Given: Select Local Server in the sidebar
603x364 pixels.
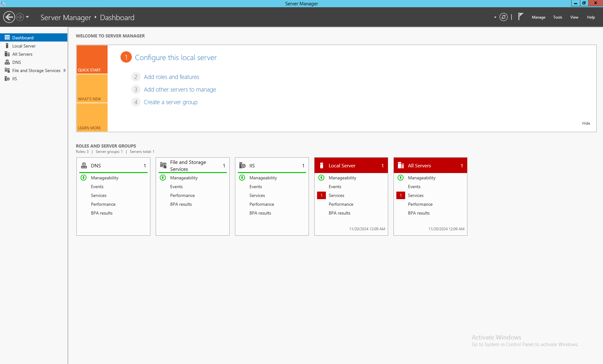Looking at the screenshot, I should (34, 46).
